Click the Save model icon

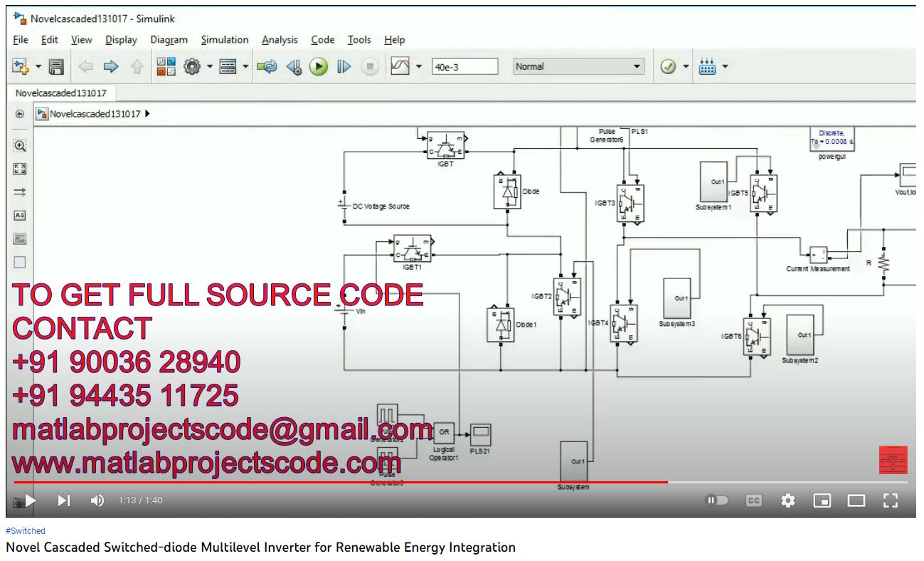tap(56, 67)
